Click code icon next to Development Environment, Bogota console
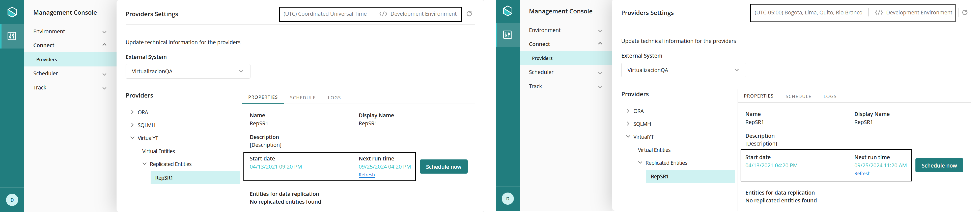Screen dimensions: 980x212 click(879, 13)
